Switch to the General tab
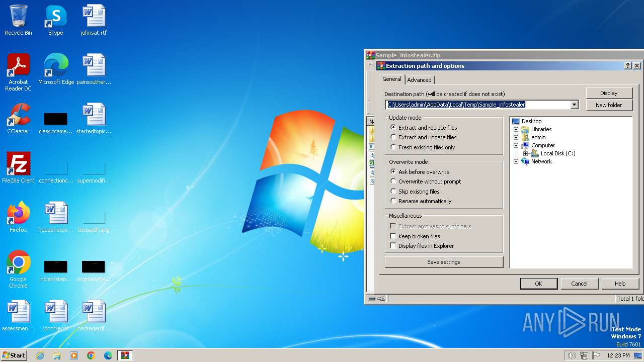The height and width of the screenshot is (362, 644). point(391,79)
